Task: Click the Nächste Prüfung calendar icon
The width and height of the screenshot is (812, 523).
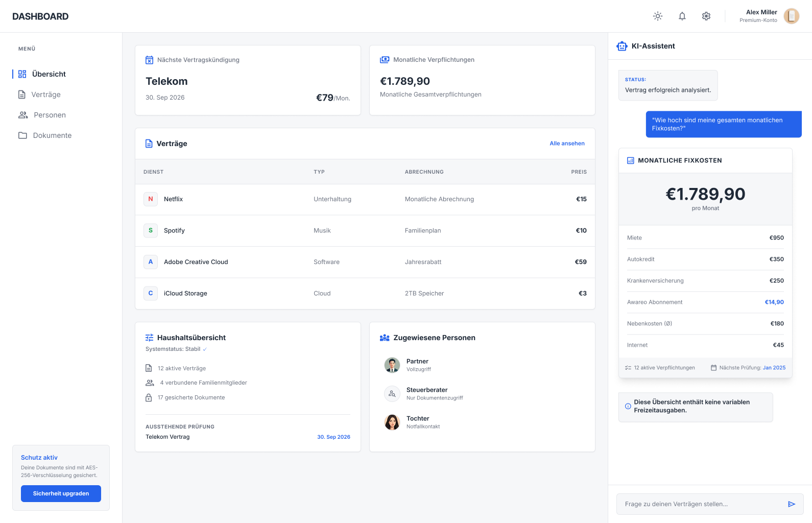Action: 714,368
